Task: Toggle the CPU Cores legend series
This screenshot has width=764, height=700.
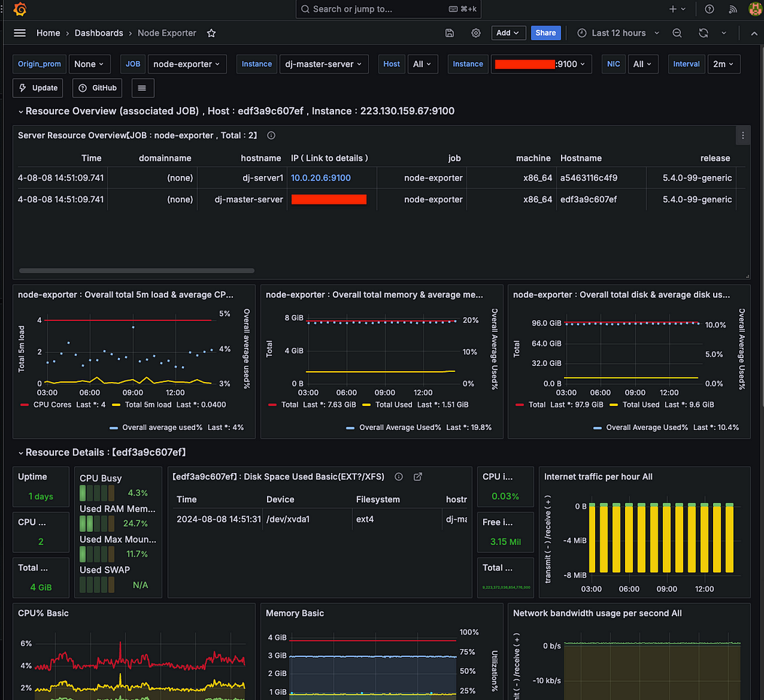Action: coord(52,405)
